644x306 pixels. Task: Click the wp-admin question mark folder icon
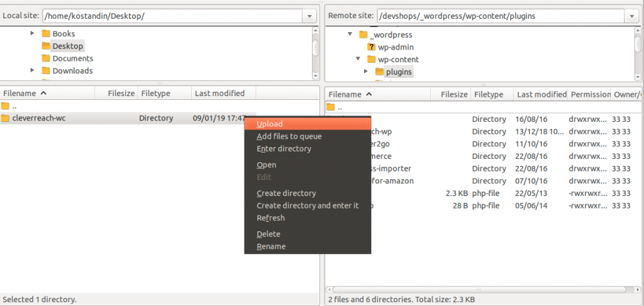371,47
